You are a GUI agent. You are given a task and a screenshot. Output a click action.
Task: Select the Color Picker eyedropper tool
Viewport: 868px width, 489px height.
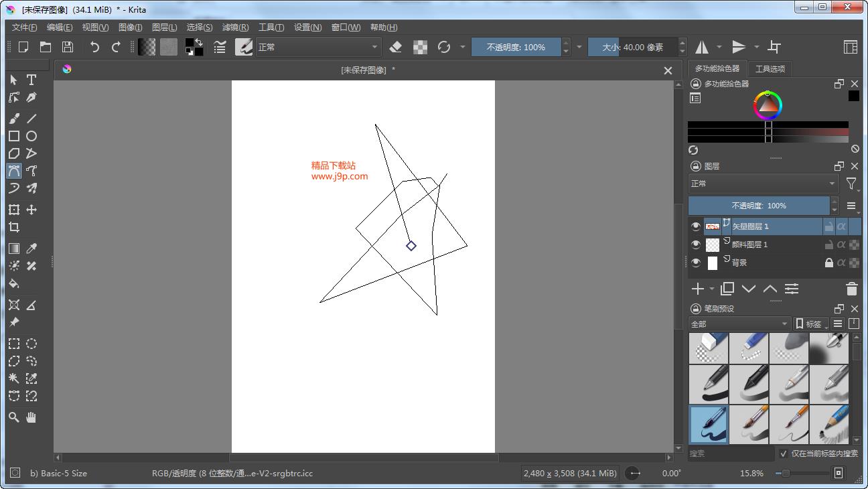[x=31, y=249]
